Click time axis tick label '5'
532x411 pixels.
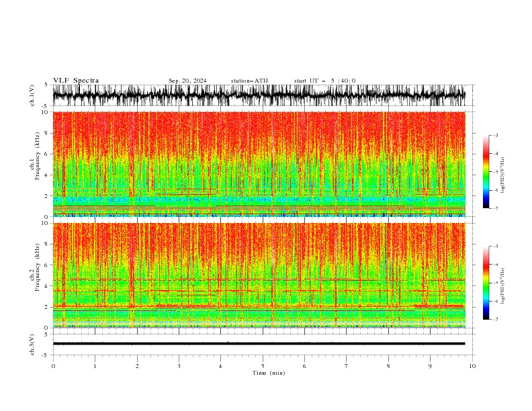[x=263, y=366]
